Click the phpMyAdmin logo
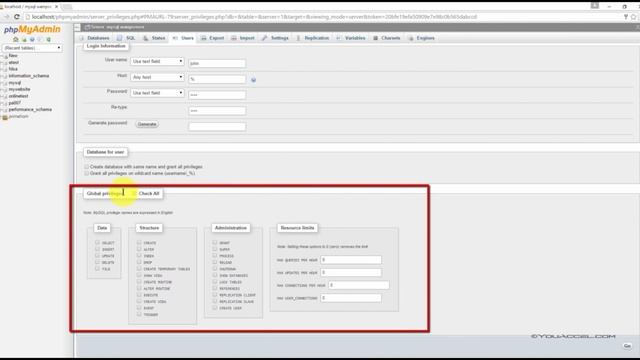 [32, 29]
